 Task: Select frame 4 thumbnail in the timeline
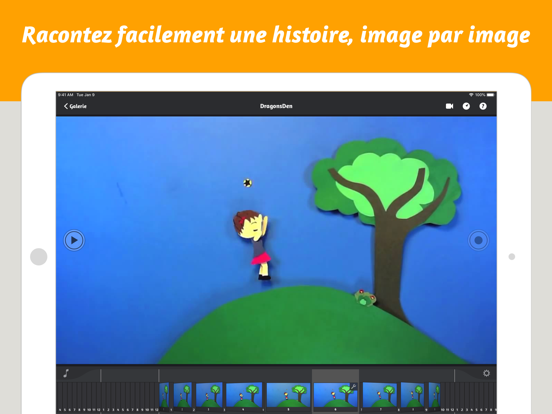(x=244, y=395)
